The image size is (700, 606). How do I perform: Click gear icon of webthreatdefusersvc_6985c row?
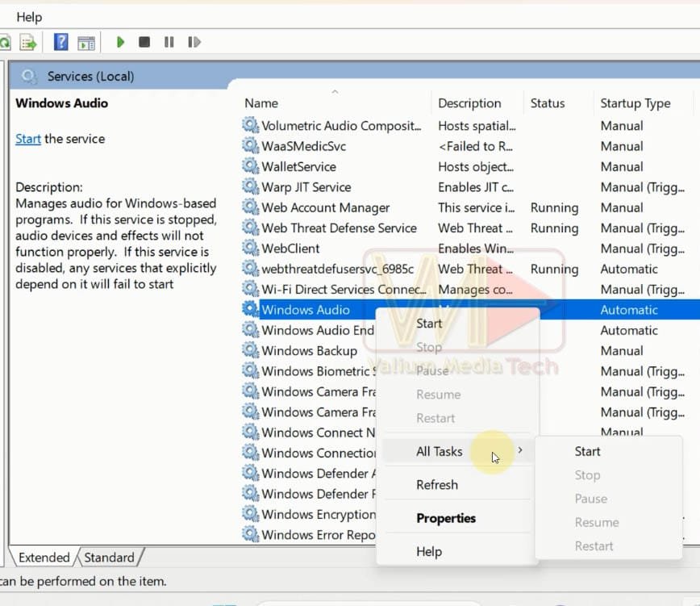click(x=251, y=269)
